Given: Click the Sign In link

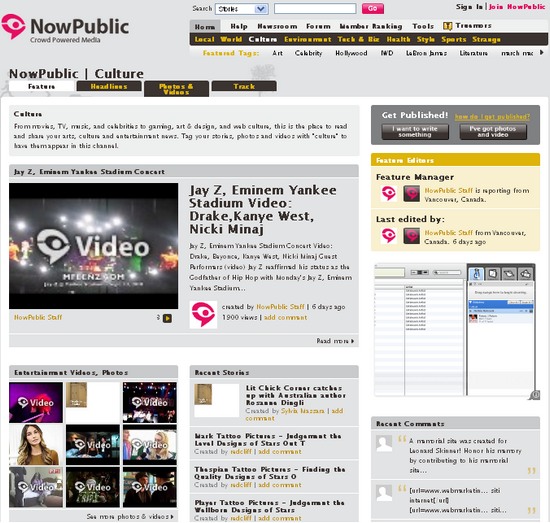Looking at the screenshot, I should pyautogui.click(x=469, y=7).
